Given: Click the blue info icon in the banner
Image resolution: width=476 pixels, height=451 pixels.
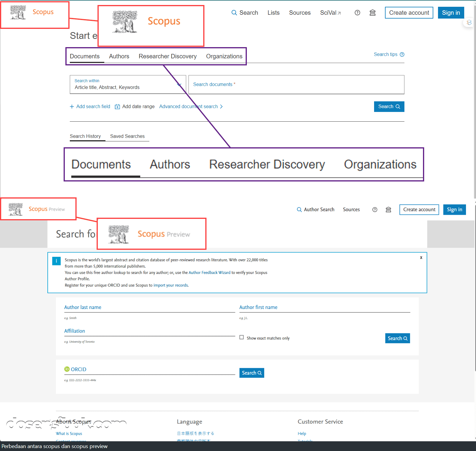Looking at the screenshot, I should point(56,261).
